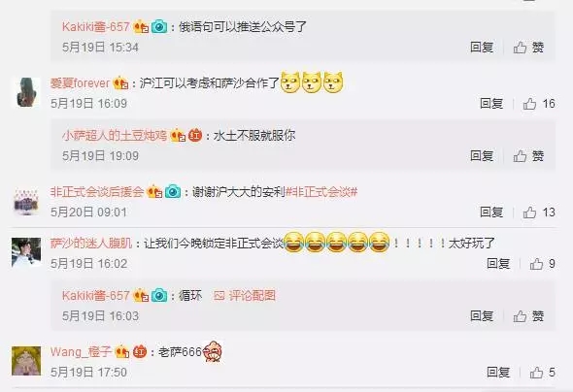573x392 pixels.
Task: Click camera badge beside 非正式会谈后援会 name
Action: tap(173, 192)
